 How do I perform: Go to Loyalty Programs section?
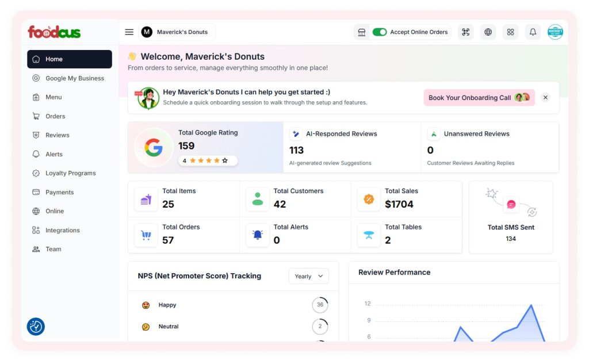click(70, 173)
